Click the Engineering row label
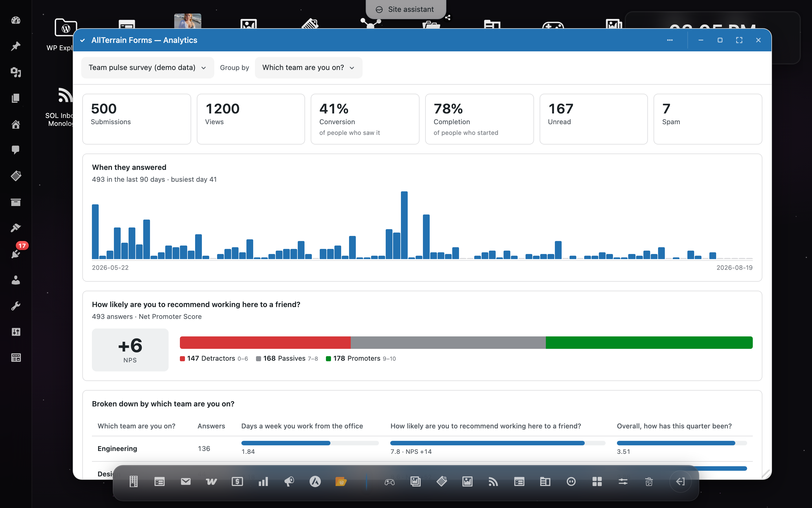This screenshot has width=812, height=508. [x=117, y=448]
